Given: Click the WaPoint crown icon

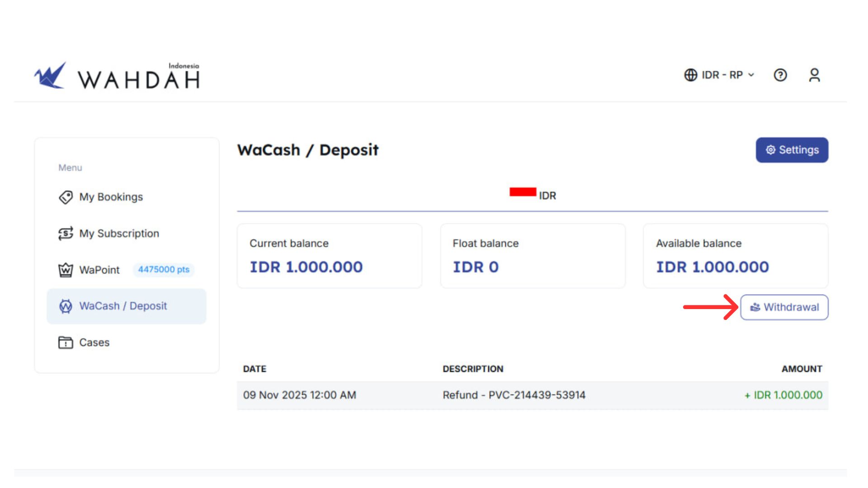Looking at the screenshot, I should (66, 270).
